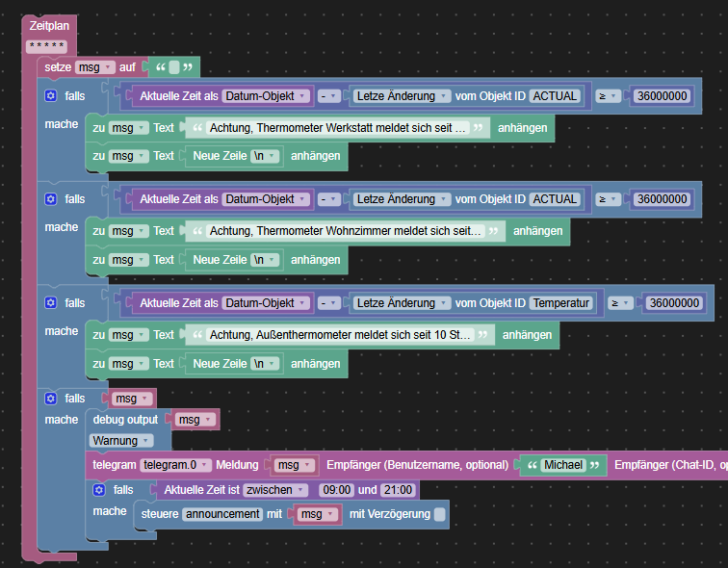728x568 pixels.
Task: Click the Temperatur object ID field
Action: pyautogui.click(x=560, y=303)
